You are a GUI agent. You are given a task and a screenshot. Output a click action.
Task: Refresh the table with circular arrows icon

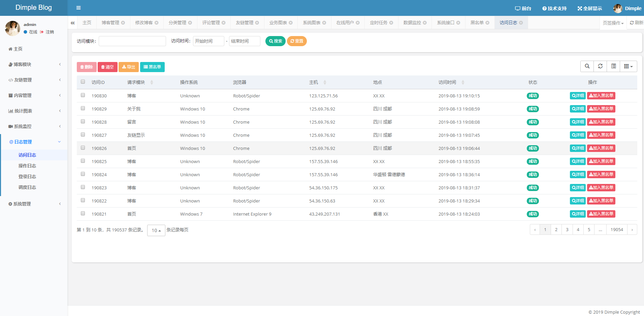[600, 66]
